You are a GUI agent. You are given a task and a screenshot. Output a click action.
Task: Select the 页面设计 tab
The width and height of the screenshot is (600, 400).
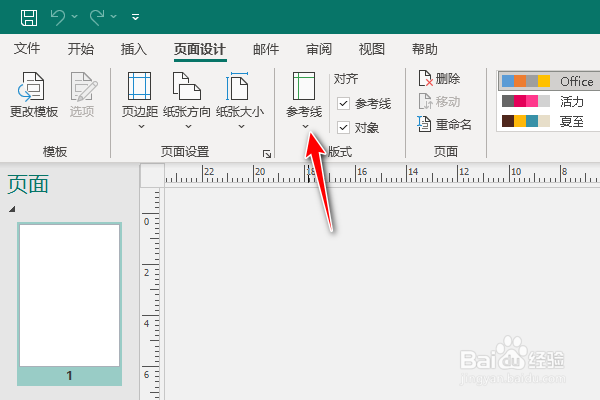tap(200, 49)
